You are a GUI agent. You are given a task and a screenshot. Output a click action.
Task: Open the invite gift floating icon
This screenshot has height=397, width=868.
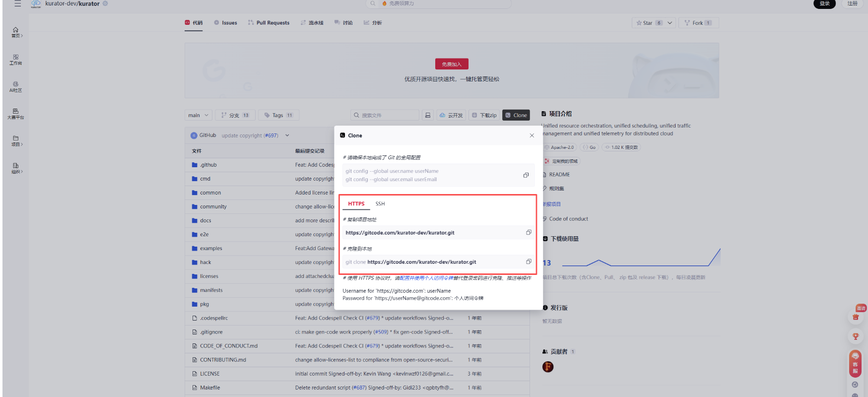click(856, 317)
